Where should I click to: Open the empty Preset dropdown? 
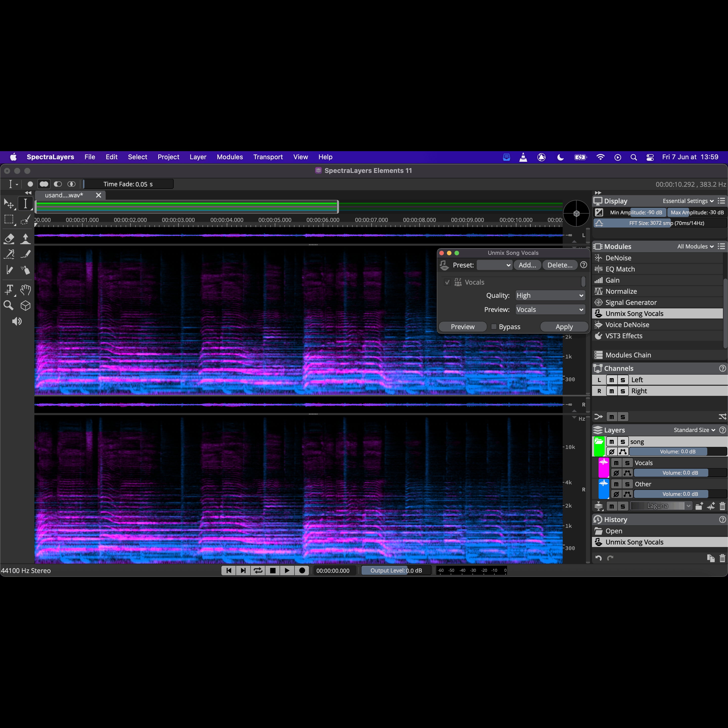click(x=494, y=265)
